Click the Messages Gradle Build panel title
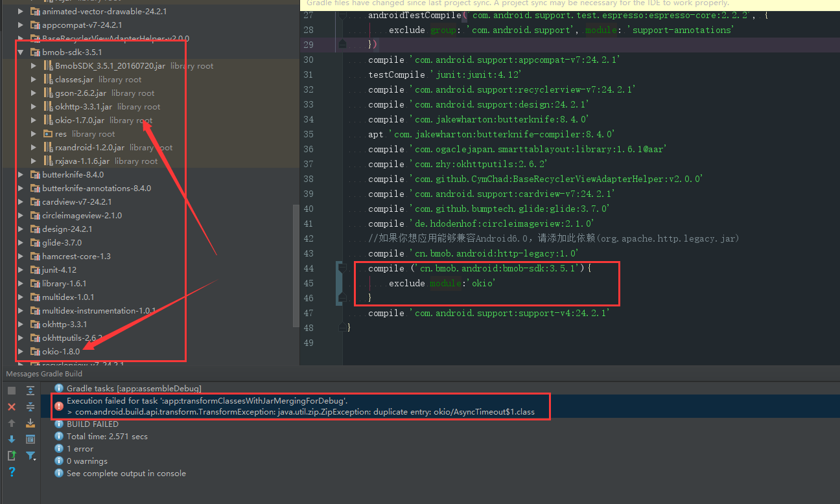Image resolution: width=840 pixels, height=504 pixels. pos(44,374)
